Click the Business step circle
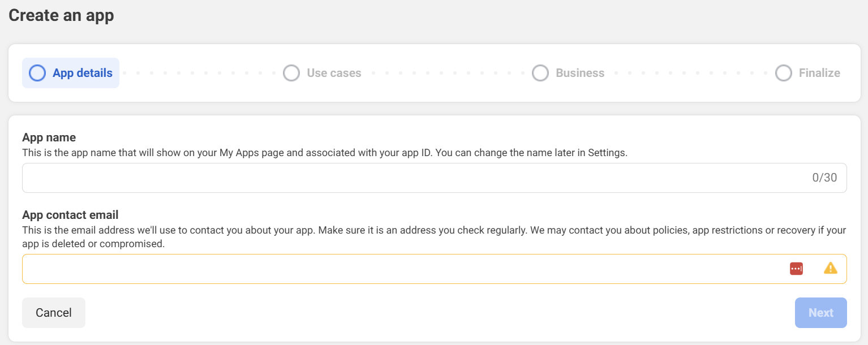Image resolution: width=868 pixels, height=345 pixels. click(540, 73)
